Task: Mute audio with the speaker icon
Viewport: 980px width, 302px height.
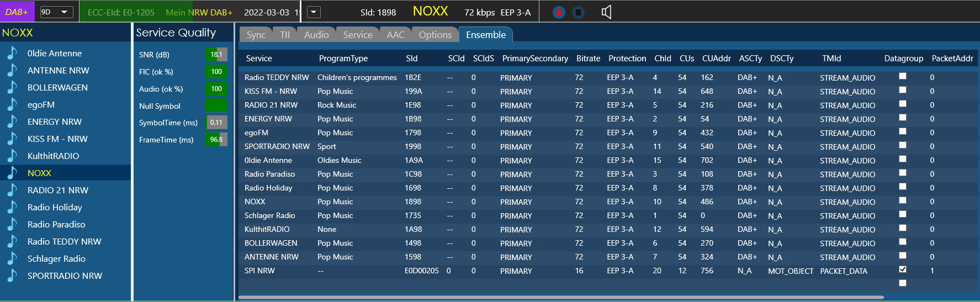Action: coord(606,12)
